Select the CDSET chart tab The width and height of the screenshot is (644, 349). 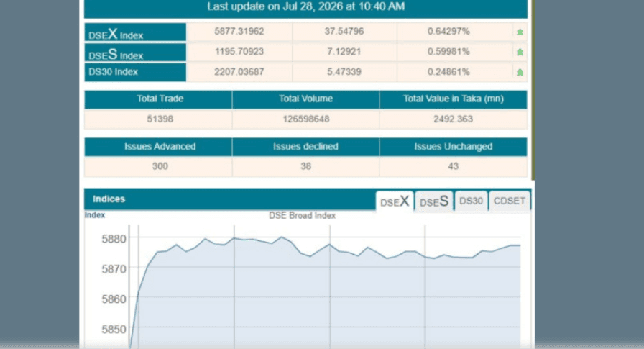[510, 201]
